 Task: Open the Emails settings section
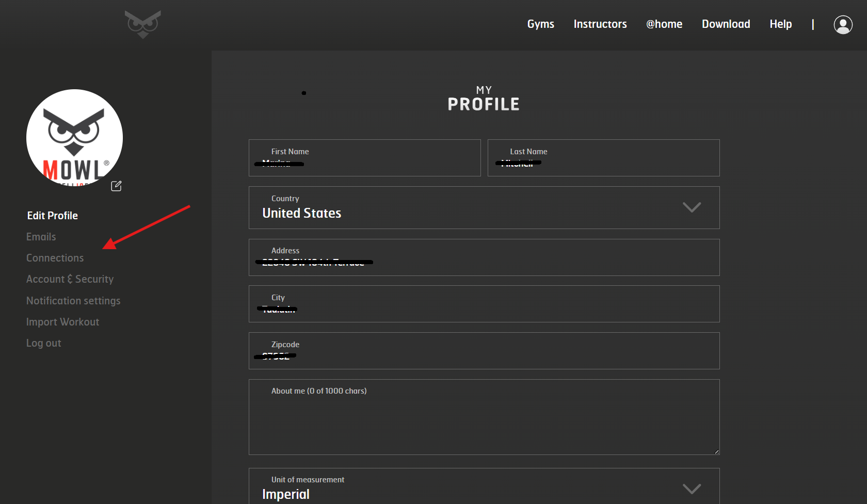tap(41, 237)
